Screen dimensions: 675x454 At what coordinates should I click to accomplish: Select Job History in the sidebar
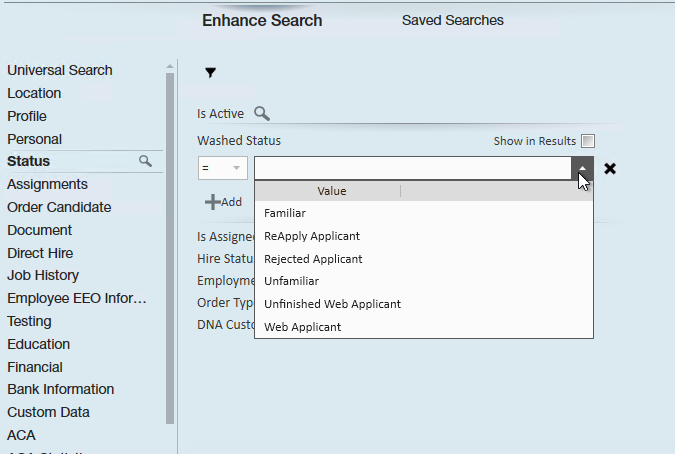click(x=43, y=275)
